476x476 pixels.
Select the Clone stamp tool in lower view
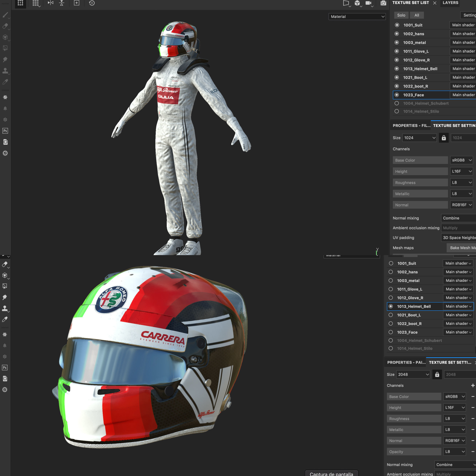click(5, 308)
